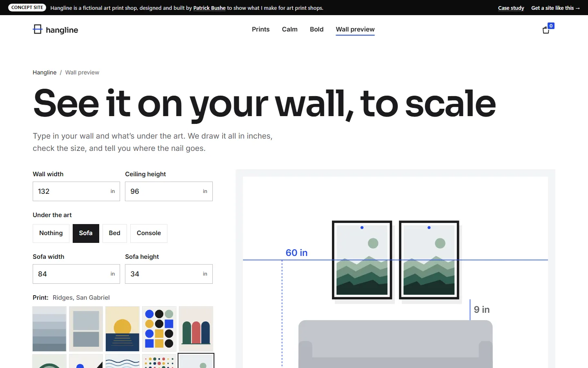588x368 pixels.
Task: Visit the Patrick Bushe link
Action: click(209, 8)
